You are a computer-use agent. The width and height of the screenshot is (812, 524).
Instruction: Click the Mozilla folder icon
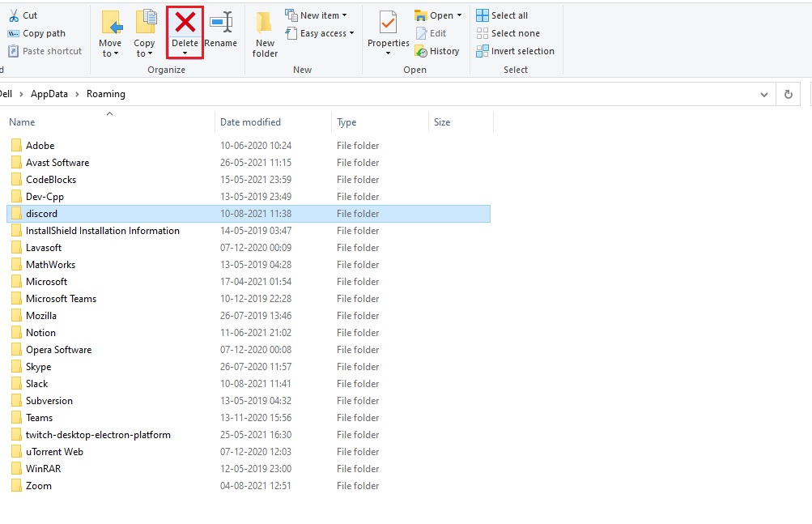point(16,316)
